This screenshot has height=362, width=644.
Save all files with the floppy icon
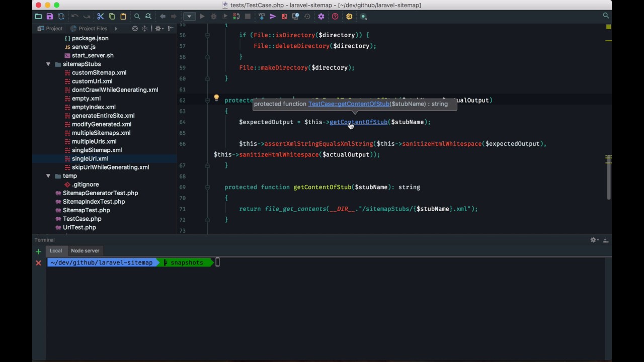click(x=50, y=16)
